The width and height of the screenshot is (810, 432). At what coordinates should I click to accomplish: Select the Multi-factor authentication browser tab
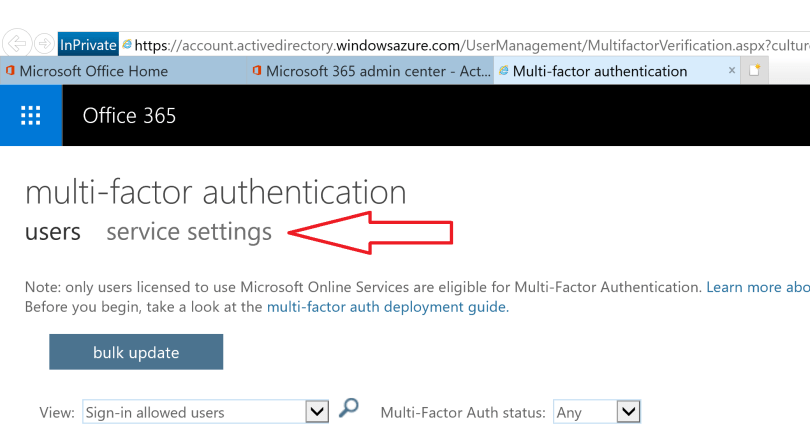point(600,71)
